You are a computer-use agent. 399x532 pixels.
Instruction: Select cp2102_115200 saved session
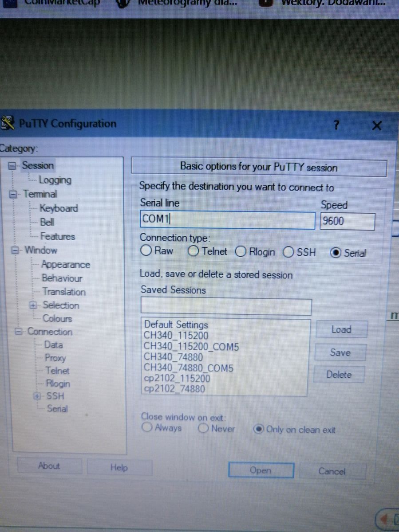(178, 379)
